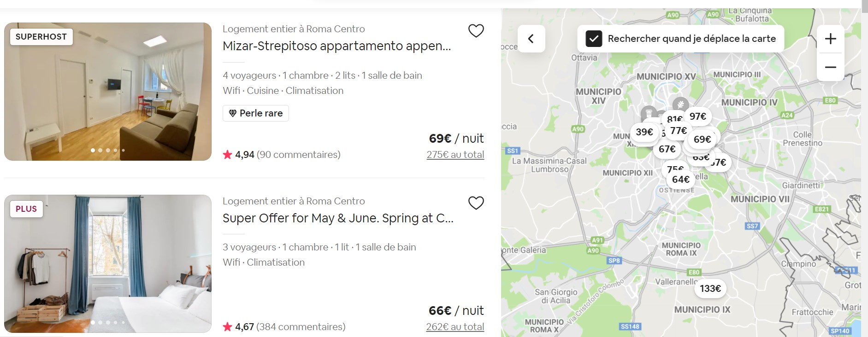Select the 77€ map price marker

[x=679, y=131]
